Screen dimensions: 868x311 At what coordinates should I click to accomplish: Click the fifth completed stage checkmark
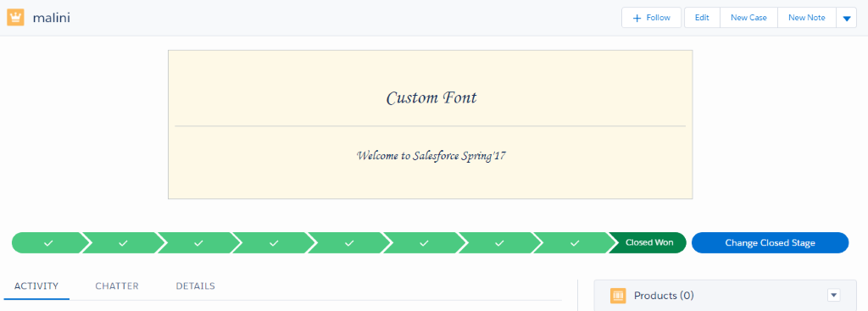pyautogui.click(x=349, y=243)
